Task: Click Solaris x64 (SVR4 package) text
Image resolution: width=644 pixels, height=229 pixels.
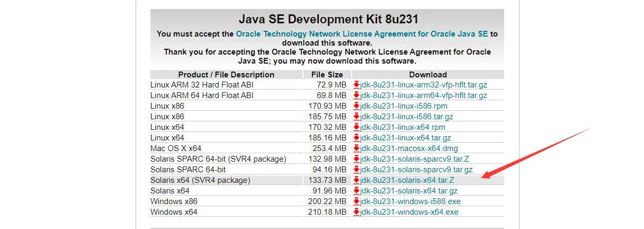Action: tap(200, 180)
